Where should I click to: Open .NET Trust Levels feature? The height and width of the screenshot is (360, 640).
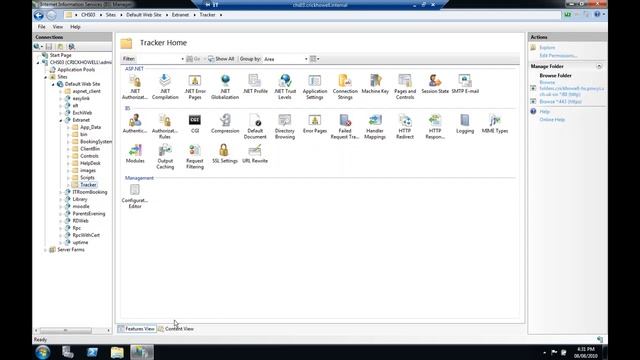click(285, 87)
